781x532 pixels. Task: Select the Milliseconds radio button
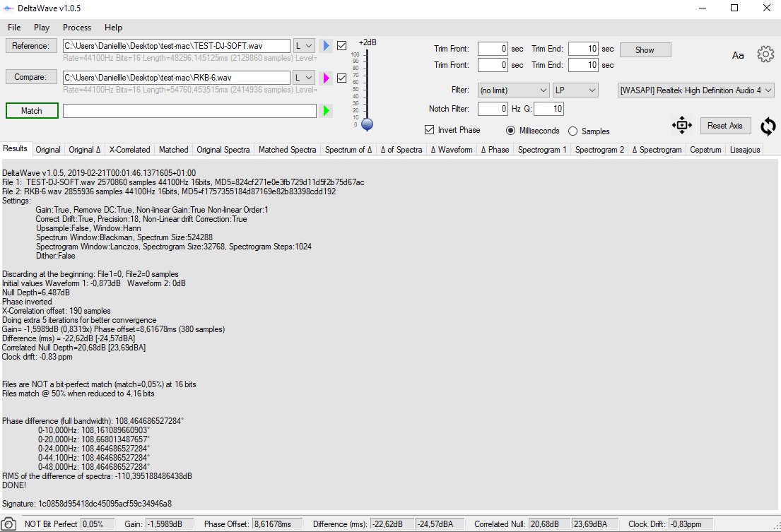(x=510, y=131)
